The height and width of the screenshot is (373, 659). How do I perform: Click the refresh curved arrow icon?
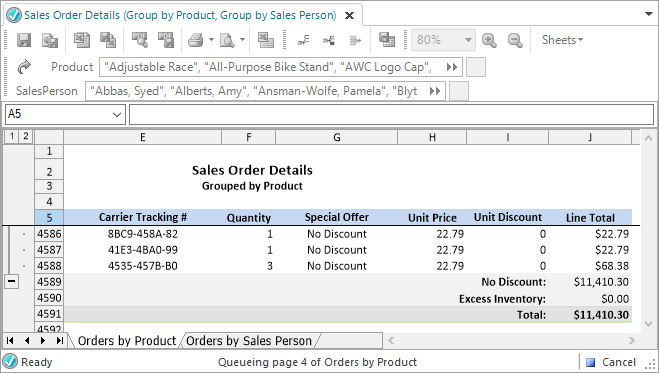click(24, 67)
